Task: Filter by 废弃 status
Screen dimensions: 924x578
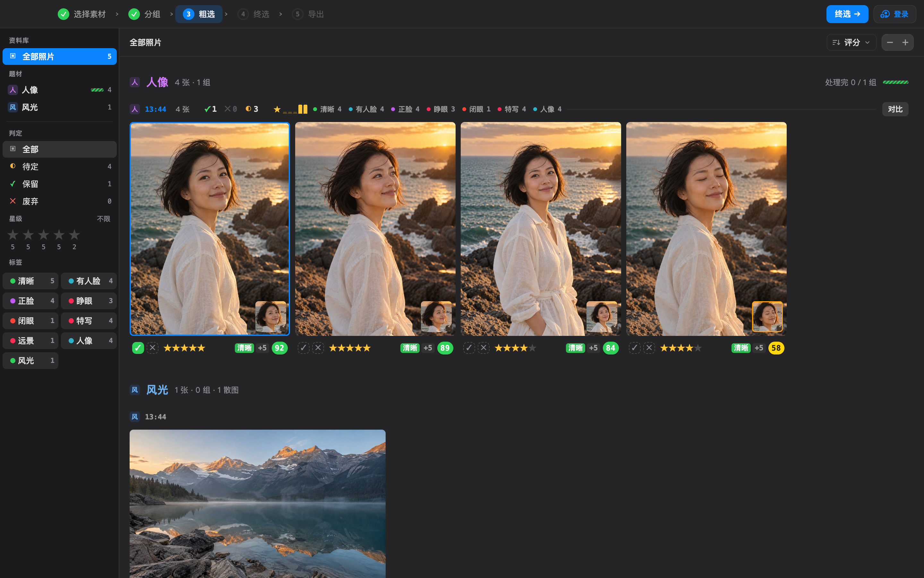Action: (x=60, y=201)
